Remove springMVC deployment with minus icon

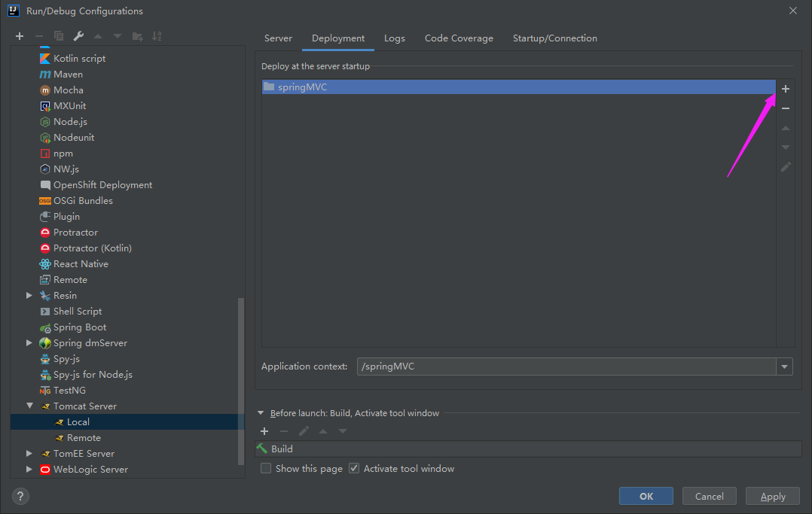tap(786, 108)
